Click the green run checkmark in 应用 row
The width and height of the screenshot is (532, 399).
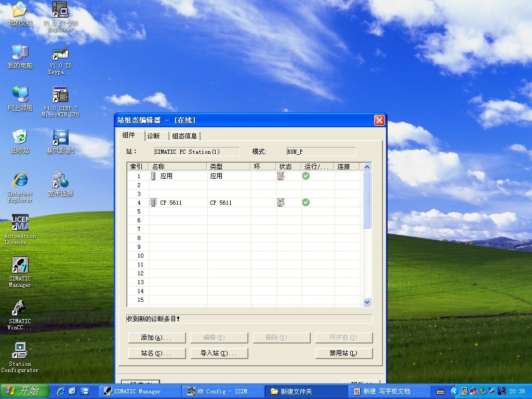coord(305,176)
